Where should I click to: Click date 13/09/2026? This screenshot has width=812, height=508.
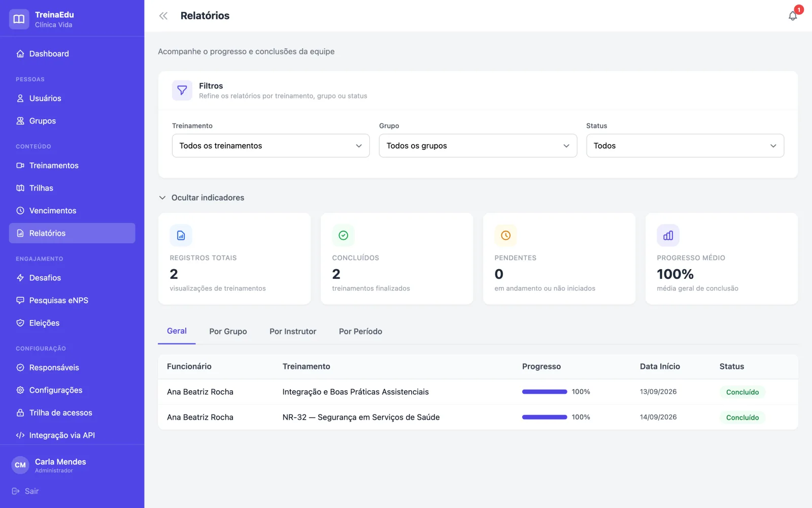[x=658, y=392]
